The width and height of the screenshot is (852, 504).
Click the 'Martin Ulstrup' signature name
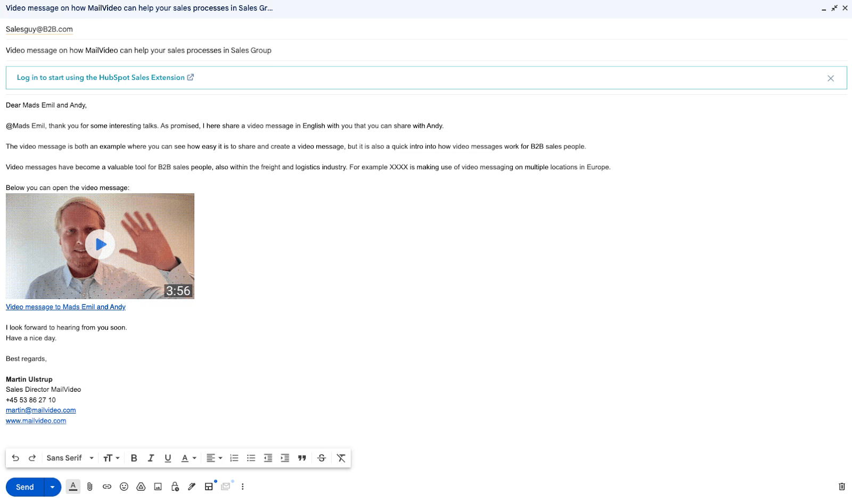click(29, 379)
